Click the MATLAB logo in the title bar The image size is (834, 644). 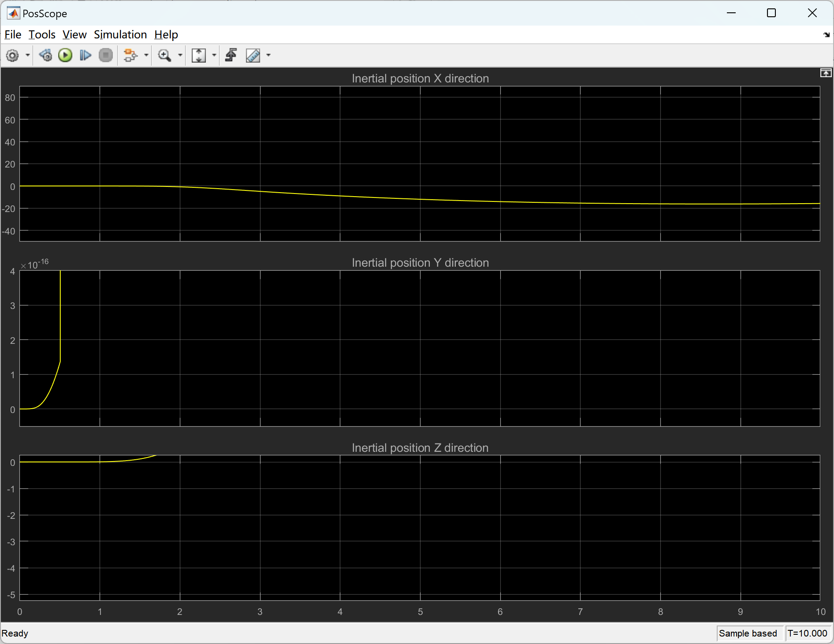click(13, 13)
